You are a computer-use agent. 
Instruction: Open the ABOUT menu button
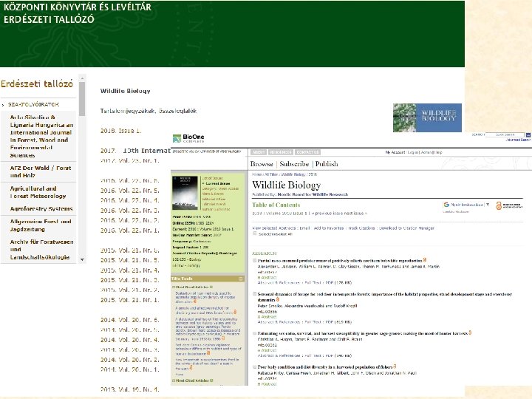point(259,152)
